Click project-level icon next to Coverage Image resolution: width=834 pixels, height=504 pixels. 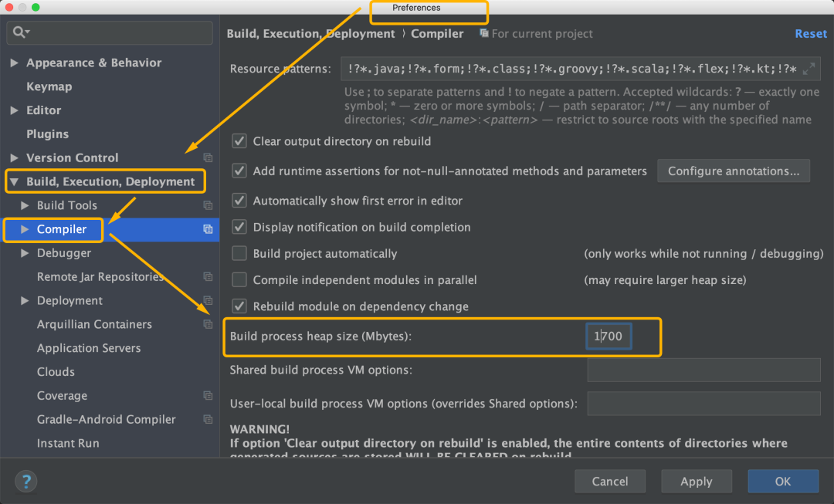pyautogui.click(x=208, y=396)
